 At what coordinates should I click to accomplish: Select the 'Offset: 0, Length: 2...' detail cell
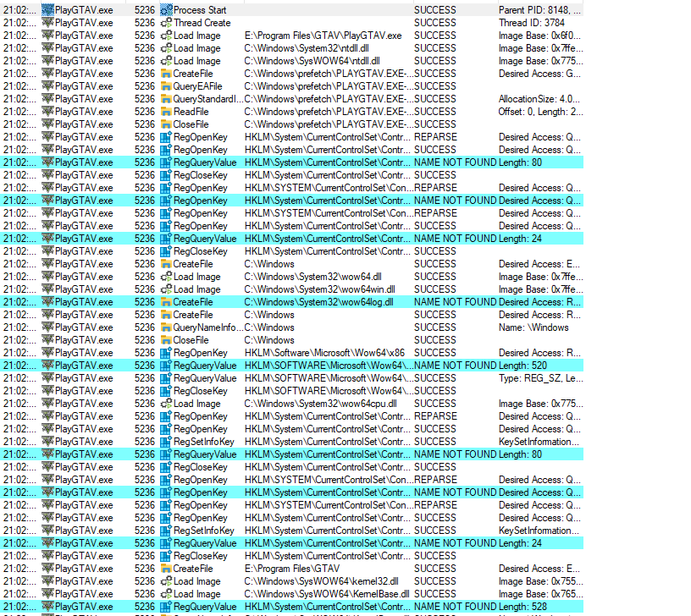[x=541, y=112]
